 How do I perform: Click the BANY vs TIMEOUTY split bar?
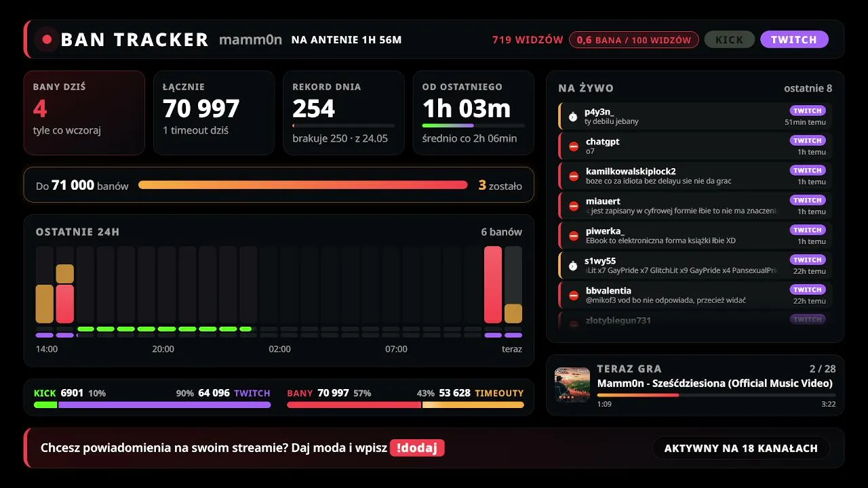(406, 405)
